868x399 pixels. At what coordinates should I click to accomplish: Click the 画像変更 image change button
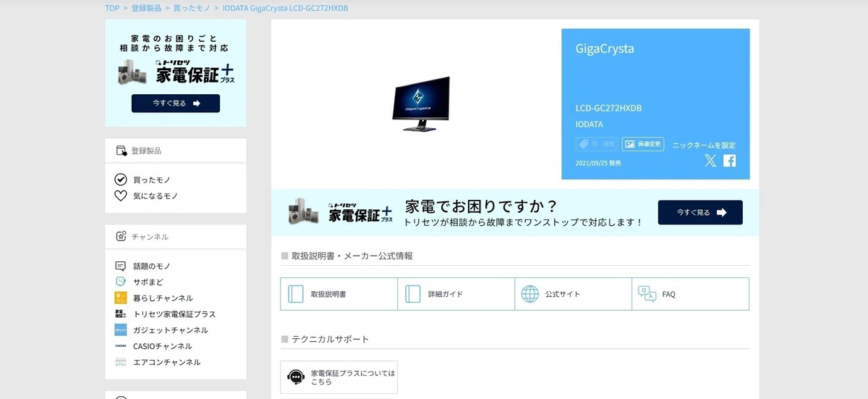click(643, 144)
